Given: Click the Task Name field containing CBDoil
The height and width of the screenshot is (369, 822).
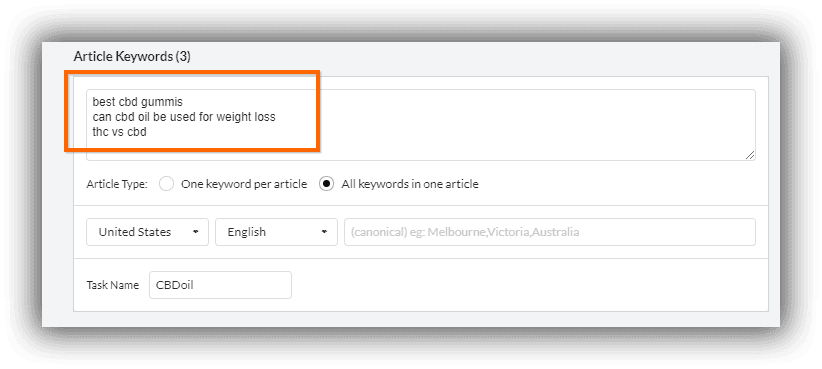Looking at the screenshot, I should [220, 285].
